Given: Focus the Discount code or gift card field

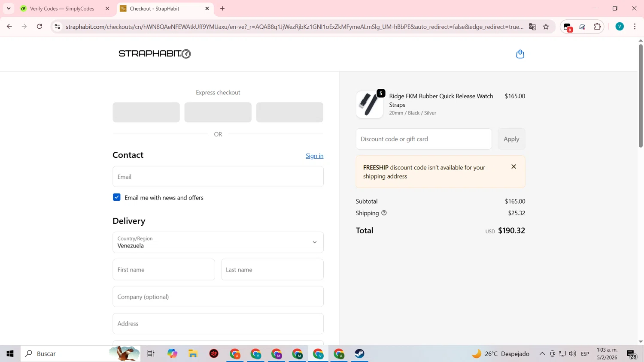Looking at the screenshot, I should pos(424,139).
